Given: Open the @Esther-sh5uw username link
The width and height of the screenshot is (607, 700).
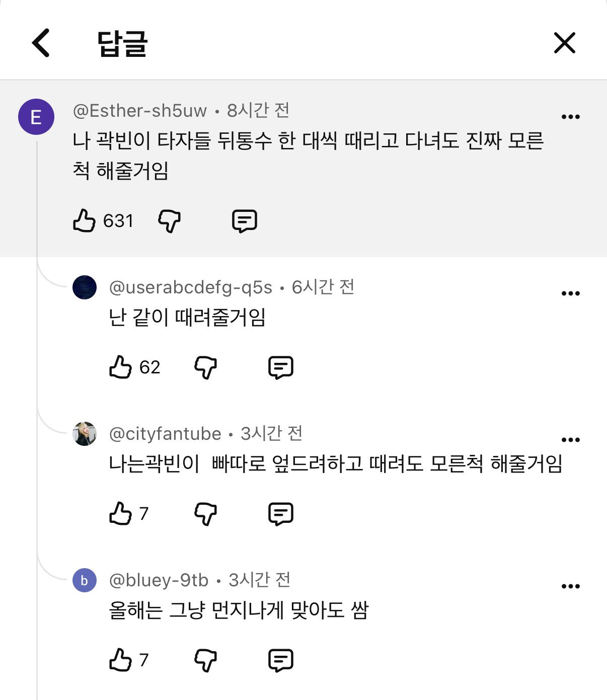Looking at the screenshot, I should tap(140, 111).
